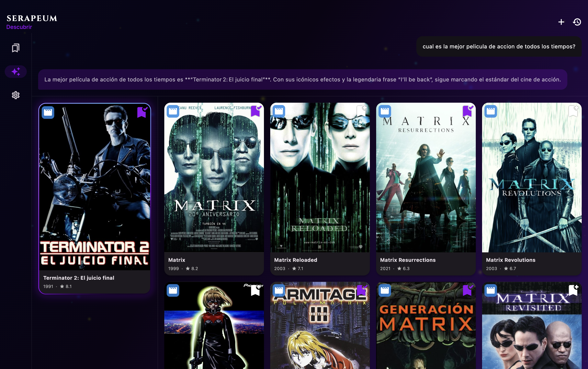This screenshot has width=588, height=369.
Task: Click movie type icon on Matrix Resurrections card
Action: pos(385,111)
